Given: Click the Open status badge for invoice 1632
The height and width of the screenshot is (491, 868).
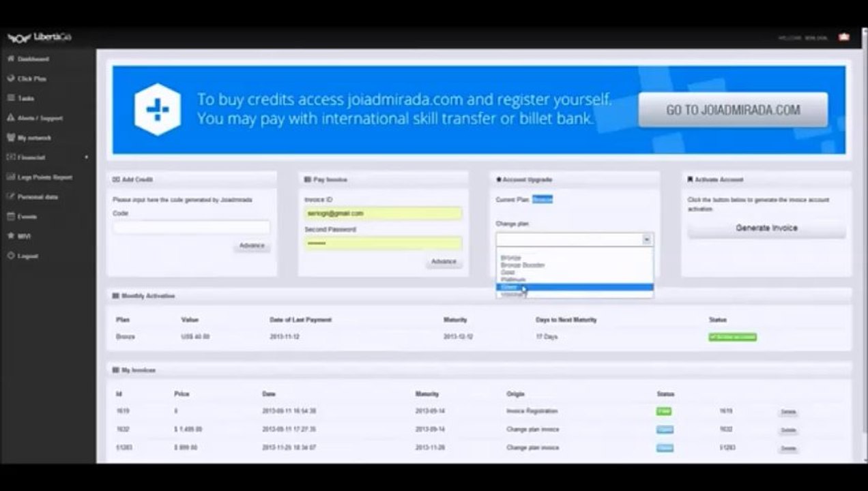Looking at the screenshot, I should coord(665,430).
